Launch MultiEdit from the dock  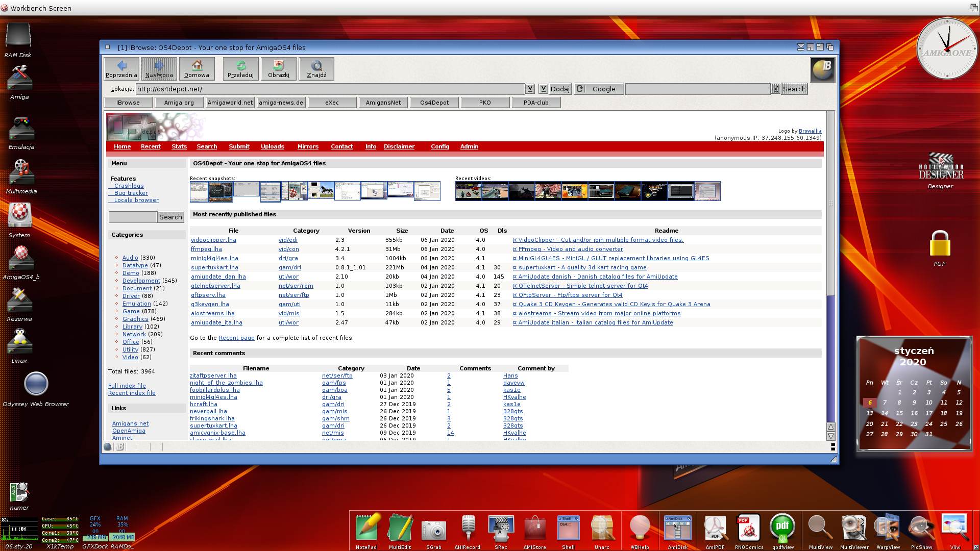click(x=400, y=531)
